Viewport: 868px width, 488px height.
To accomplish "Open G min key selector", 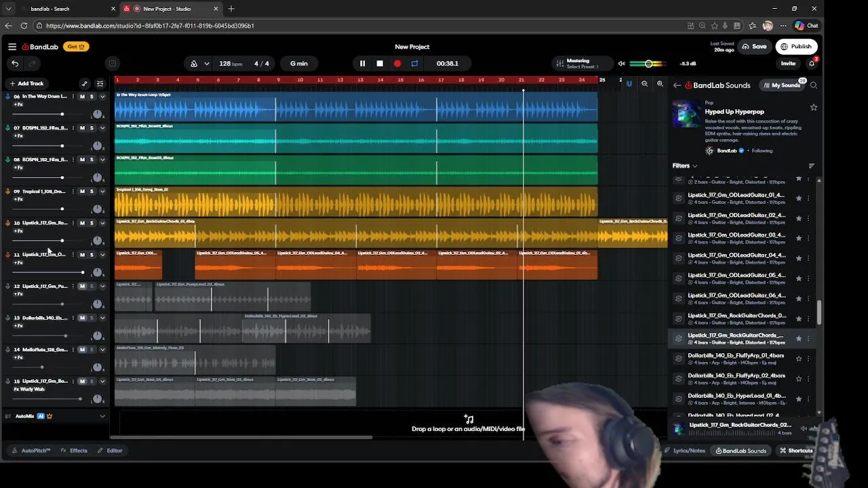I will pos(299,64).
